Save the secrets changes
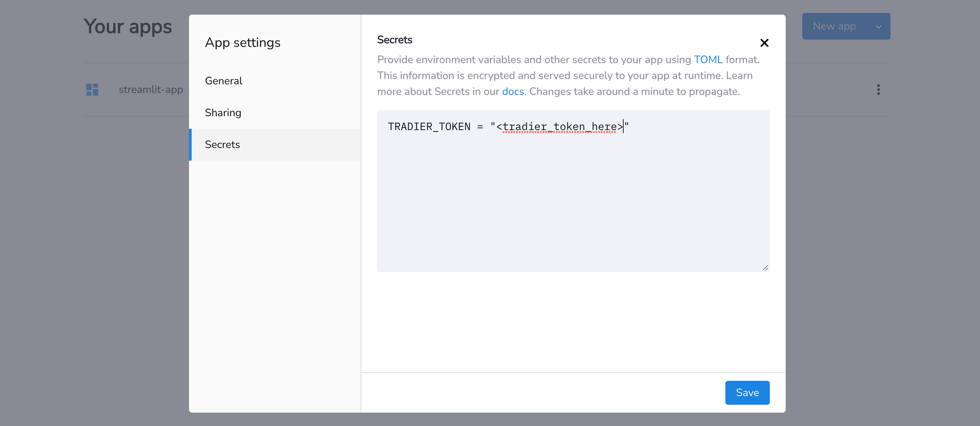This screenshot has width=980, height=426. coord(747,393)
